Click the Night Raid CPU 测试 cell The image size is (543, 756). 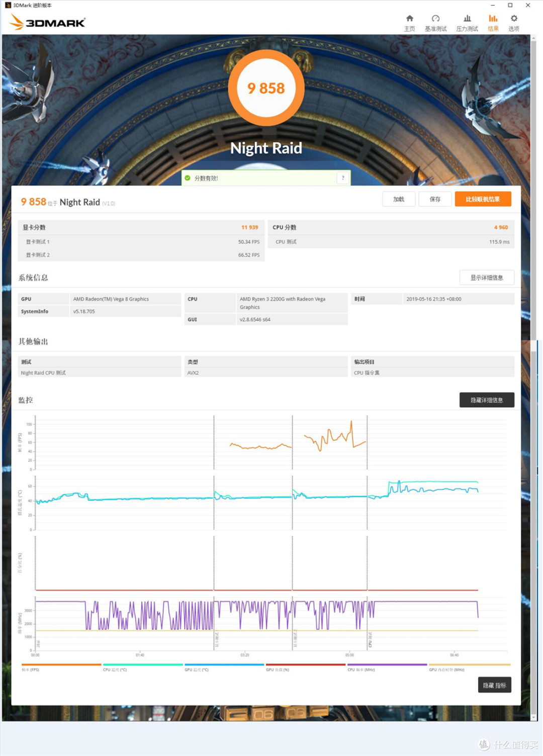coord(100,373)
